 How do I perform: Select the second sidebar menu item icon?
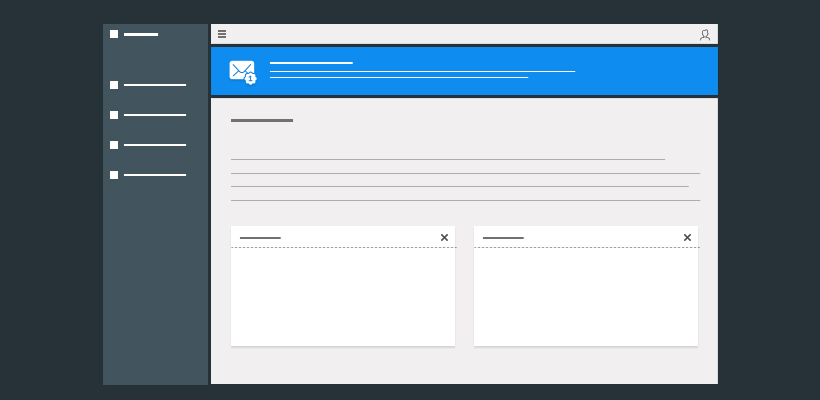coord(114,115)
